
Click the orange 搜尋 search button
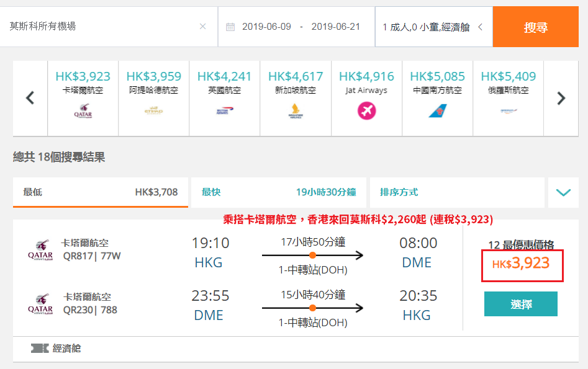[x=535, y=27]
